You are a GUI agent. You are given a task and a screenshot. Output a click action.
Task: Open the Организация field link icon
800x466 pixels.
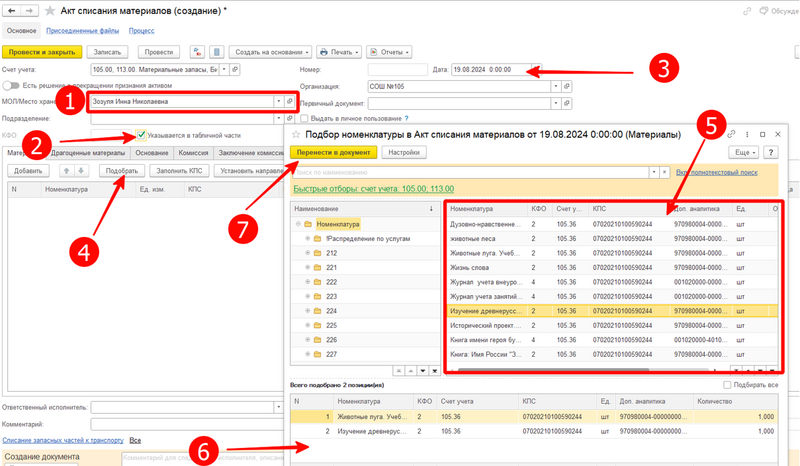[567, 86]
